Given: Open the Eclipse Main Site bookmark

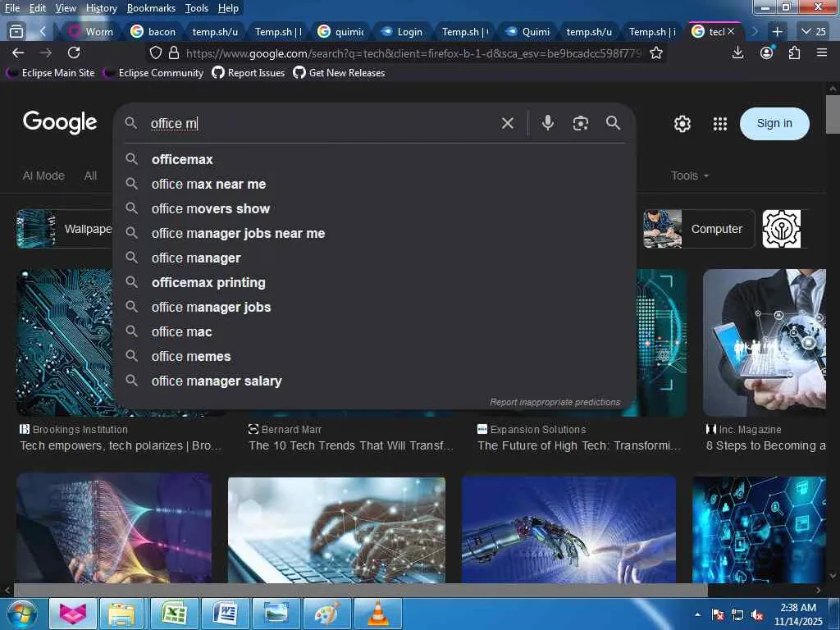Looking at the screenshot, I should [50, 73].
